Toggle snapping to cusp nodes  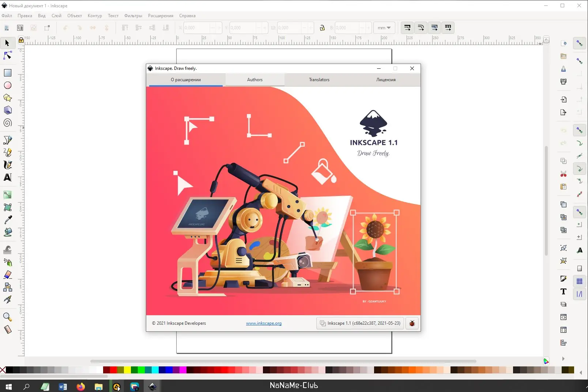[x=580, y=169]
